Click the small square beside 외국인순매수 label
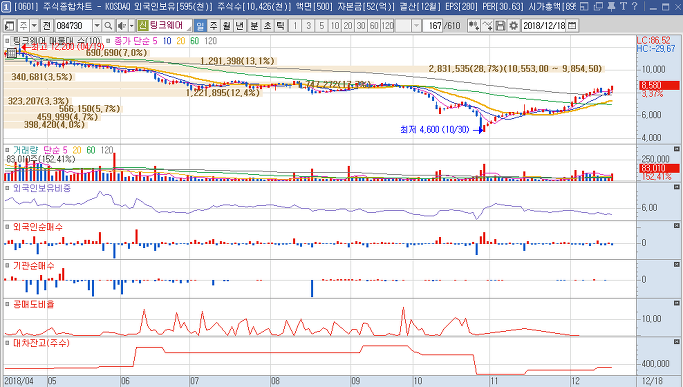Image resolution: width=683 pixels, height=387 pixels. [x=7, y=227]
